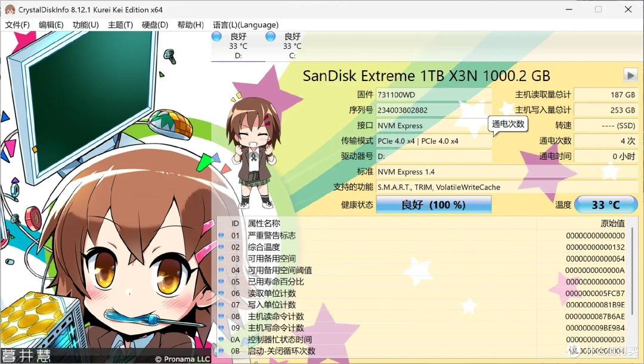Click status dot for attribute 02
The height and width of the screenshot is (364, 644).
pyautogui.click(x=221, y=247)
